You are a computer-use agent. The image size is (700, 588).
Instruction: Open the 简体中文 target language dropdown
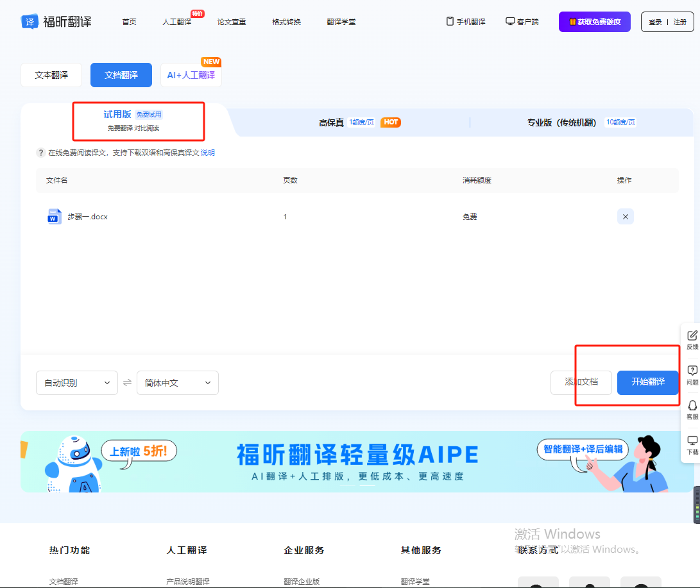pos(178,383)
